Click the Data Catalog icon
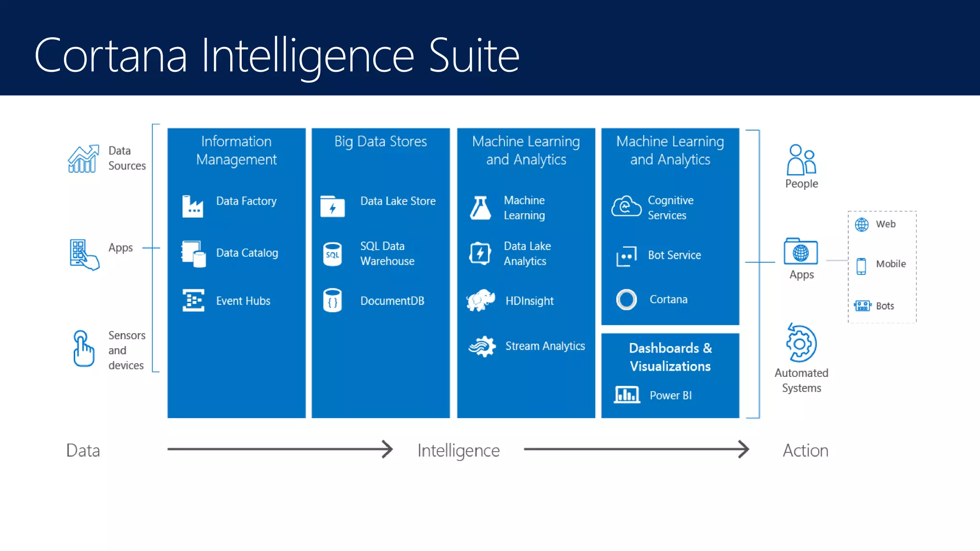Viewport: 980px width, 551px height. coord(193,253)
